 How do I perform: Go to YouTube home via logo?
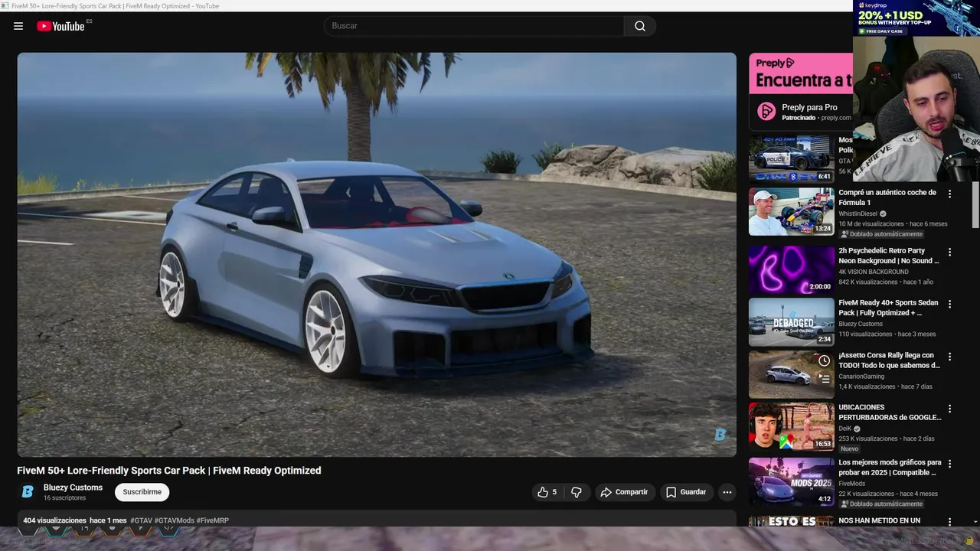point(60,26)
